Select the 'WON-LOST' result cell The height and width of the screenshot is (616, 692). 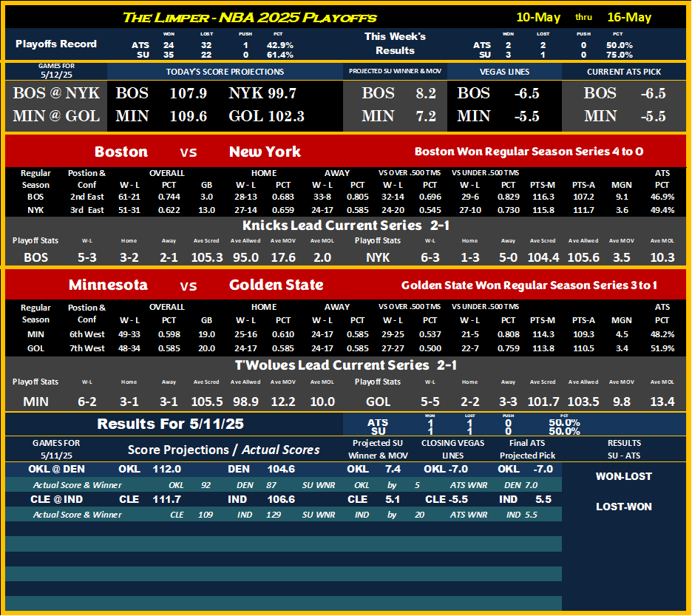pos(623,476)
